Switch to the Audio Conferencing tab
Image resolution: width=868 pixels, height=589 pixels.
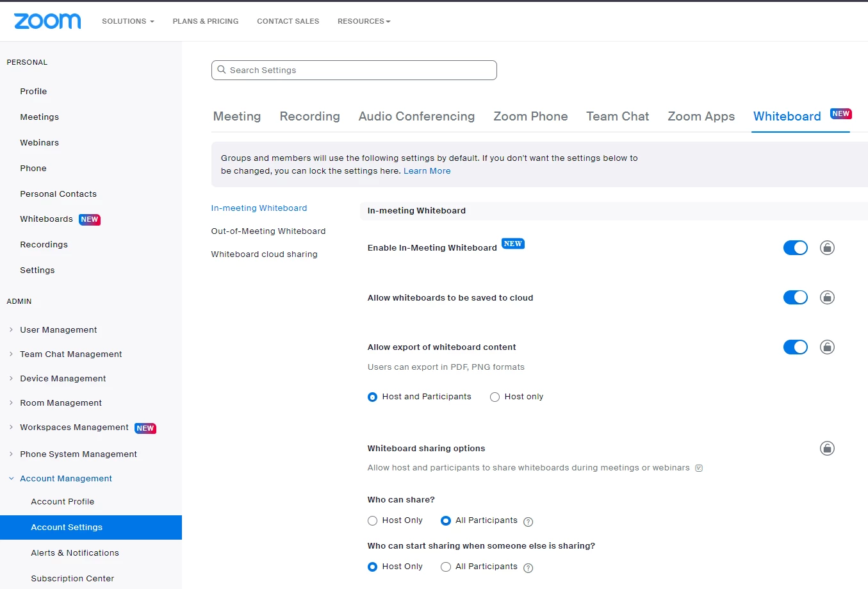(x=417, y=117)
